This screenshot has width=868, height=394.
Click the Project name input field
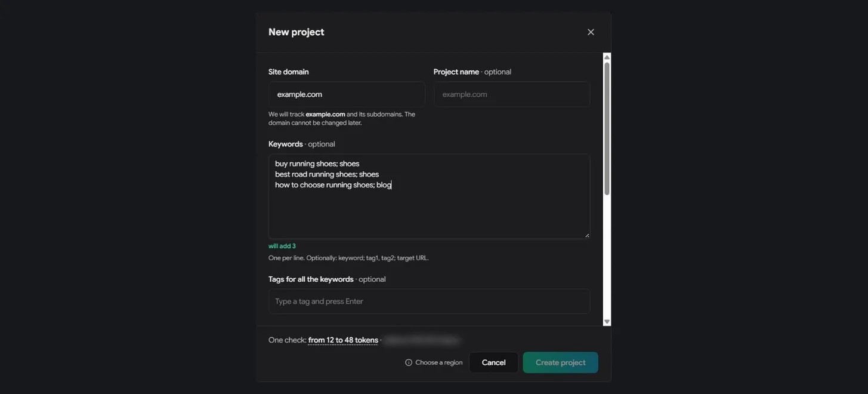[x=512, y=94]
